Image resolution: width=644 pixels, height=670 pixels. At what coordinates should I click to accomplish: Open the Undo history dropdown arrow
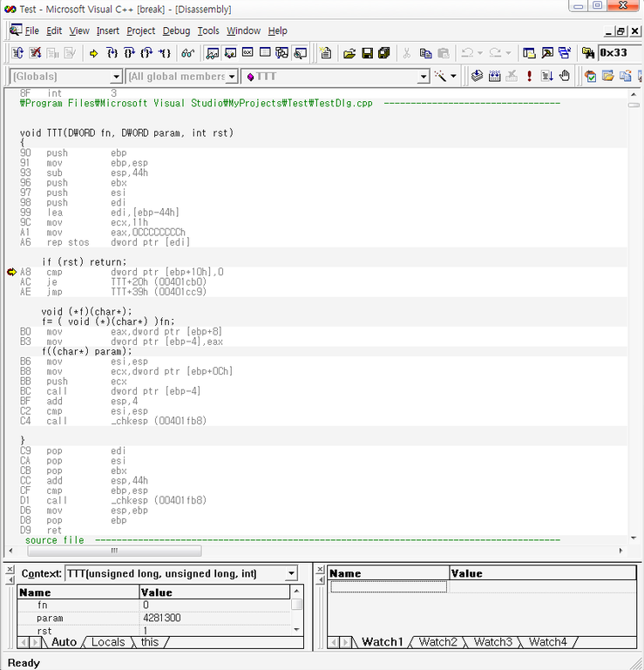point(480,53)
